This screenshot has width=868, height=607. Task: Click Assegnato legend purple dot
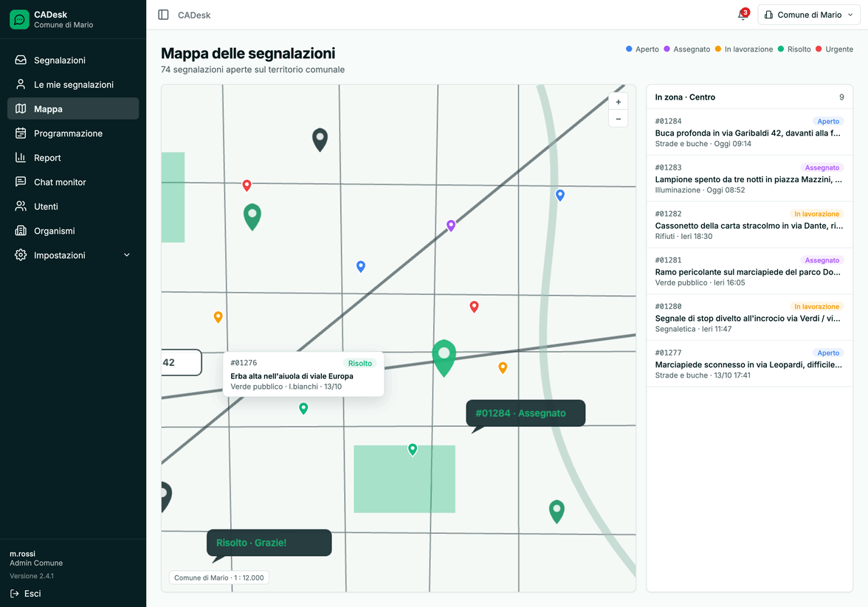pyautogui.click(x=667, y=49)
